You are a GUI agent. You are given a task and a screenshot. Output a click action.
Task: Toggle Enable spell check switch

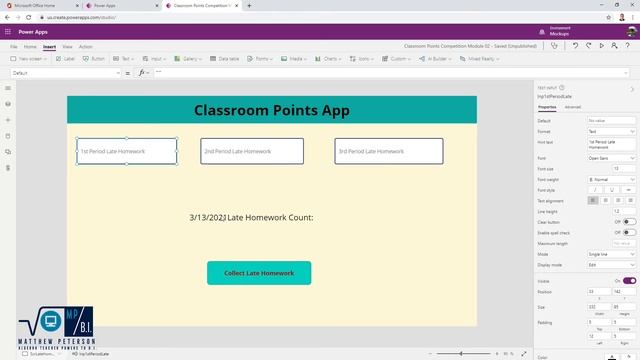[629, 232]
